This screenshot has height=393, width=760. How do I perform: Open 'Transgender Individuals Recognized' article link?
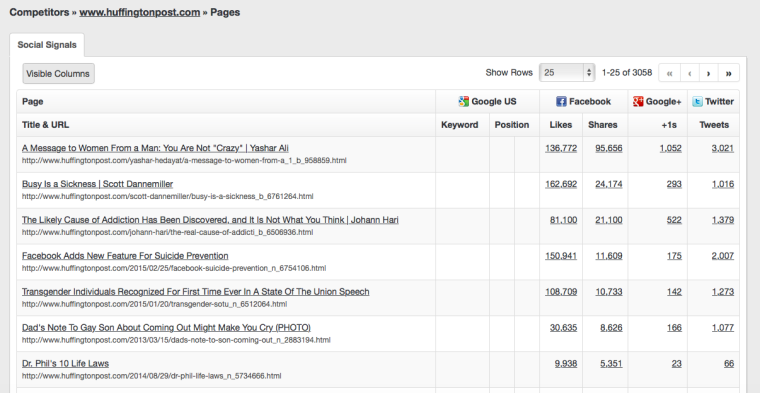(x=195, y=291)
